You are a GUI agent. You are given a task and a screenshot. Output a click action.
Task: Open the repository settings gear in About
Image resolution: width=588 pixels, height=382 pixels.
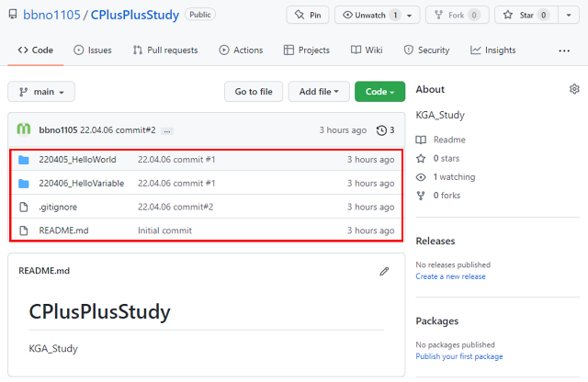[x=574, y=89]
